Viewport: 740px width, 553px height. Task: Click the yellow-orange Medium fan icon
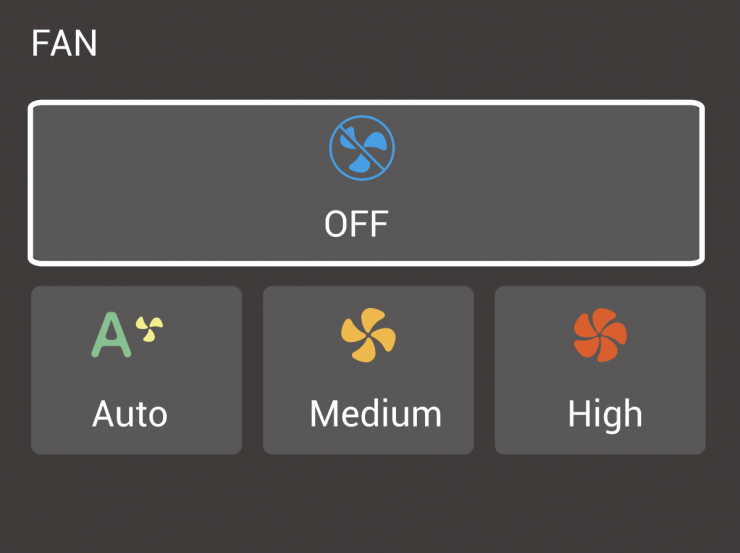[x=367, y=335]
